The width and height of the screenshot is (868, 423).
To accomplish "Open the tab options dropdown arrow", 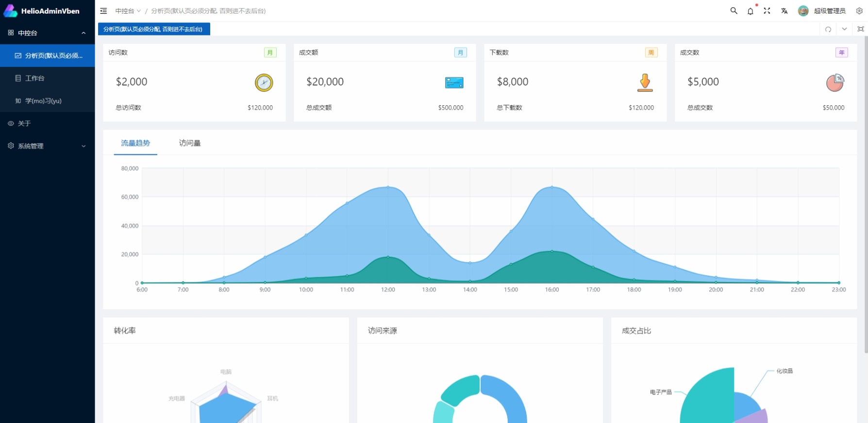I will pyautogui.click(x=844, y=29).
